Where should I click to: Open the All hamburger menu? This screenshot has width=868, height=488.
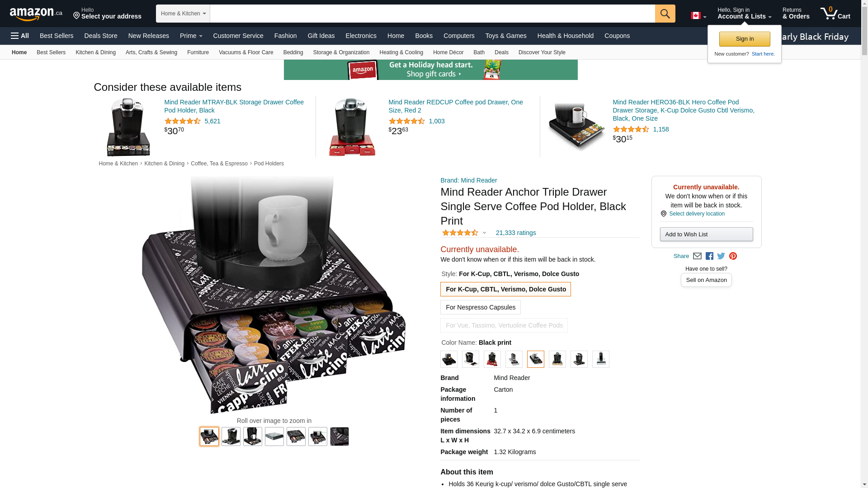point(20,36)
